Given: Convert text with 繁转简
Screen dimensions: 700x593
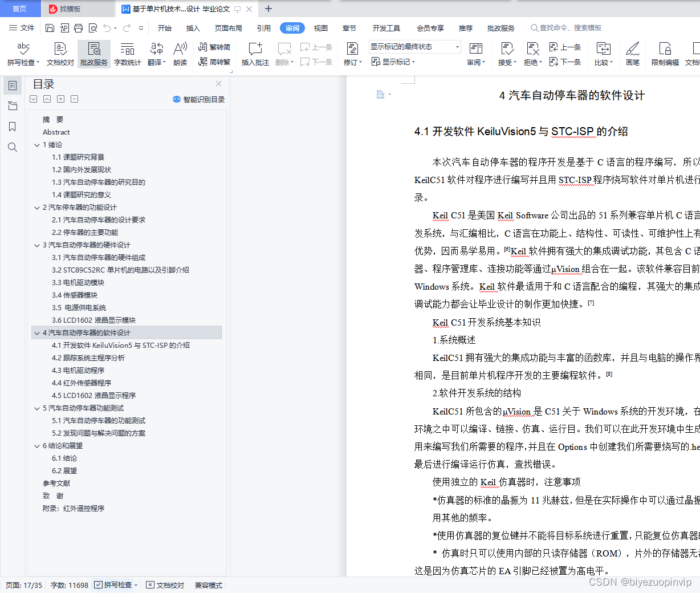Looking at the screenshot, I should click(214, 47).
